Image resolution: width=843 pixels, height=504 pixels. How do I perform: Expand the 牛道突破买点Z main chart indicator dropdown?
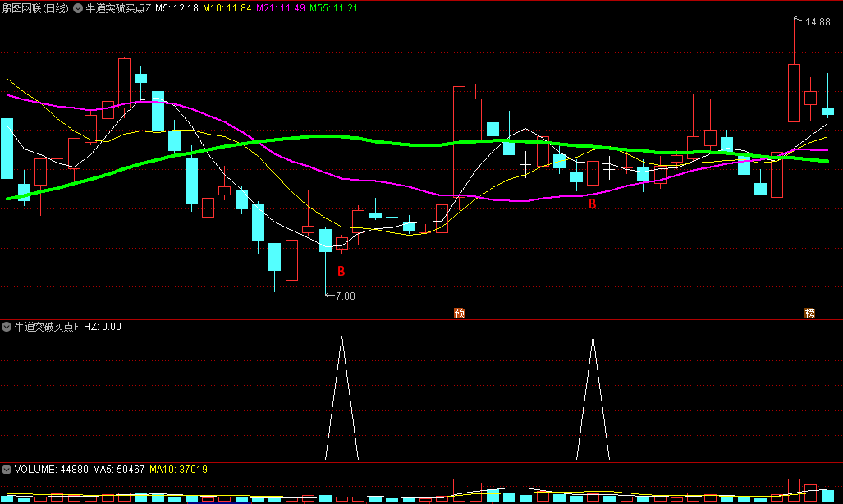pos(78,8)
